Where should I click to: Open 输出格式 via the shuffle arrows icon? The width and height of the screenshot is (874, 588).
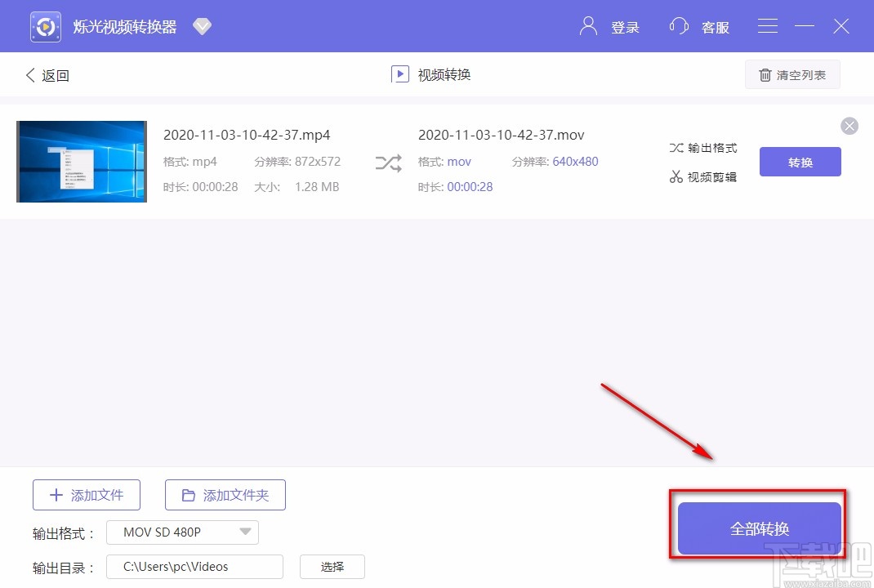click(x=676, y=148)
